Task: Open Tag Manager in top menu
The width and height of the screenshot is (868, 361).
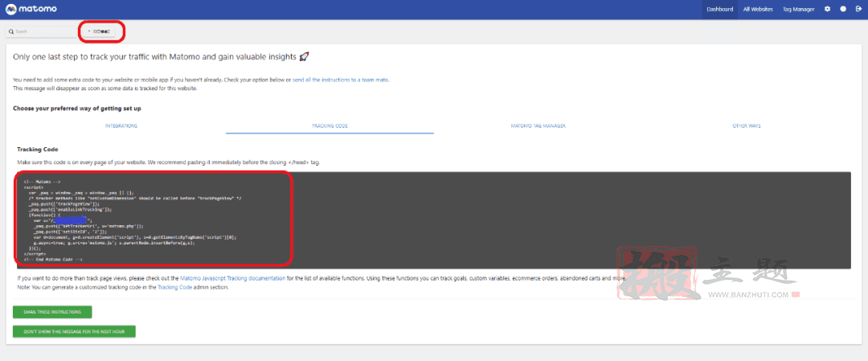Action: [x=798, y=10]
